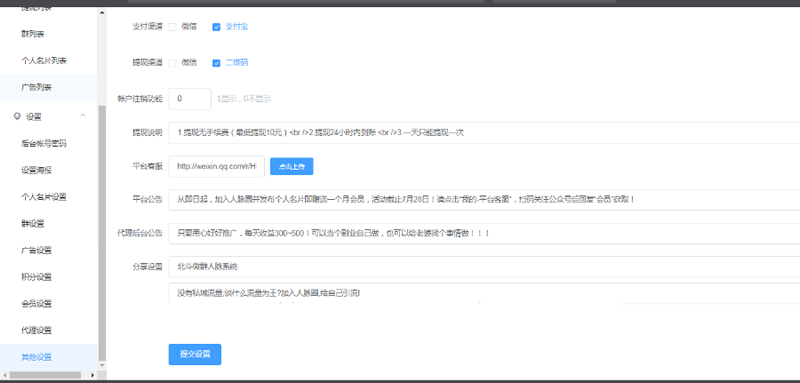Uncheck the 支付宝 payment channel checkbox
Image resolution: width=800 pixels, height=383 pixels.
(x=216, y=27)
